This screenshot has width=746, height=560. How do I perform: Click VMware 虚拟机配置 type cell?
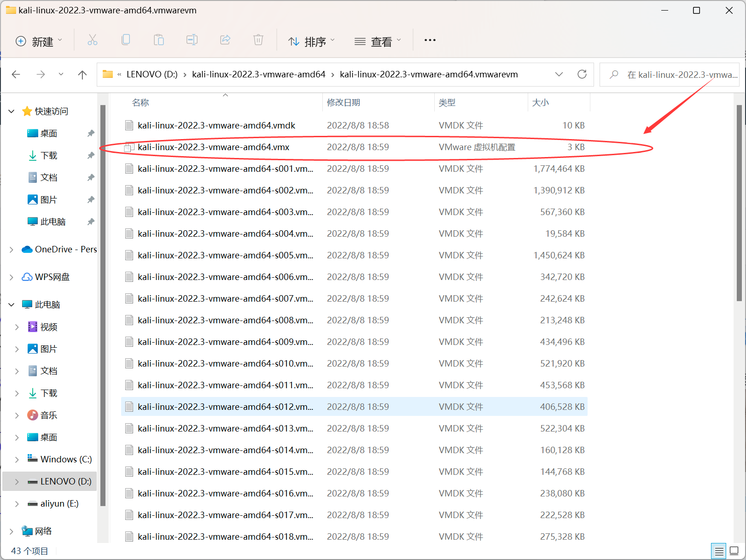(477, 147)
